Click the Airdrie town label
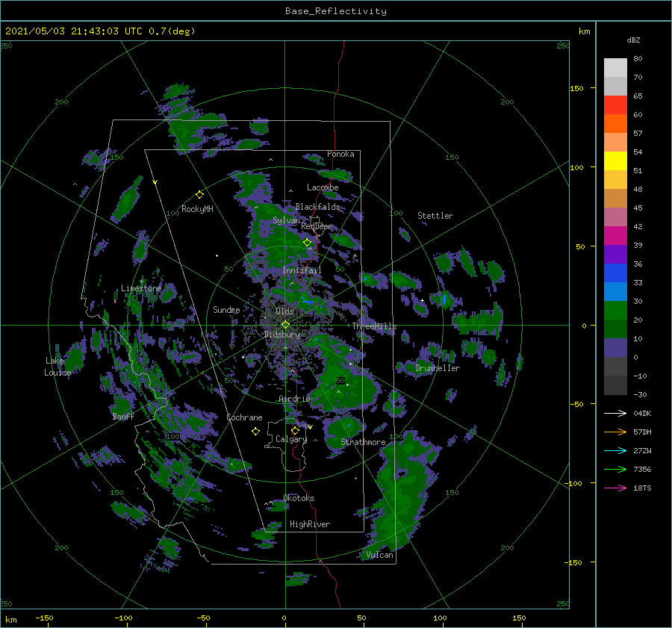Screen dimensions: 672x628 pos(294,399)
